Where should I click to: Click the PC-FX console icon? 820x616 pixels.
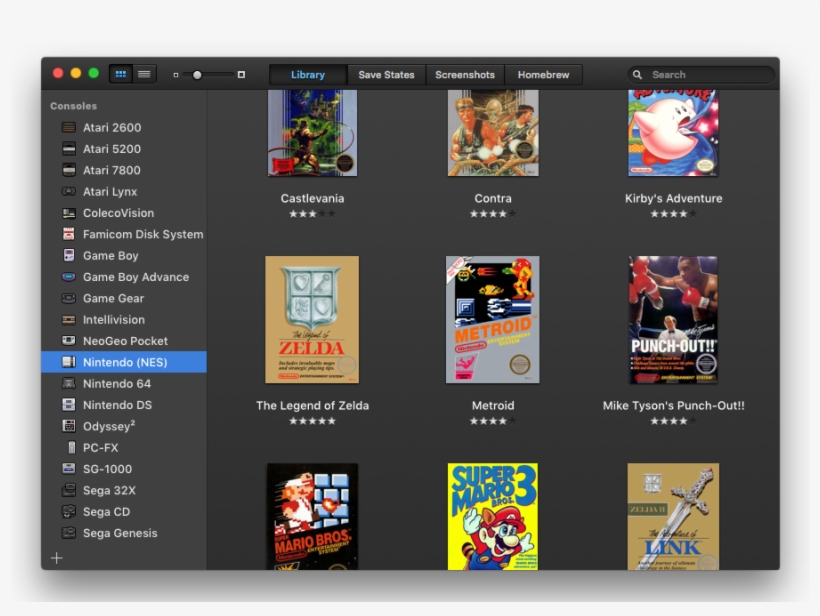click(x=70, y=448)
